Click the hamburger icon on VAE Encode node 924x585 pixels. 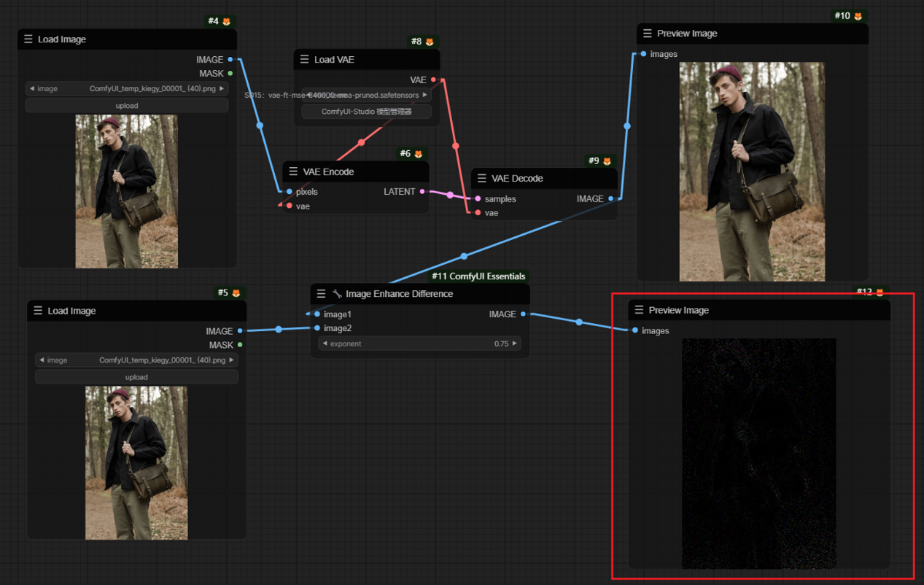coord(293,171)
